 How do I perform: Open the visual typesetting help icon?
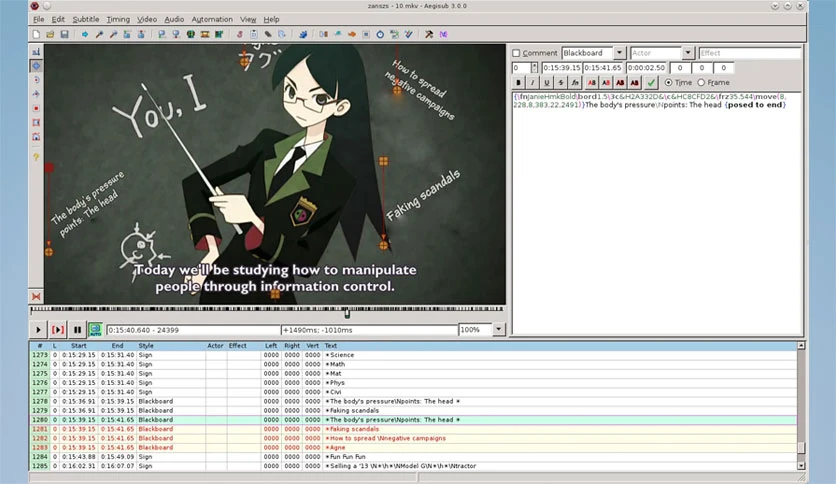pyautogui.click(x=36, y=157)
